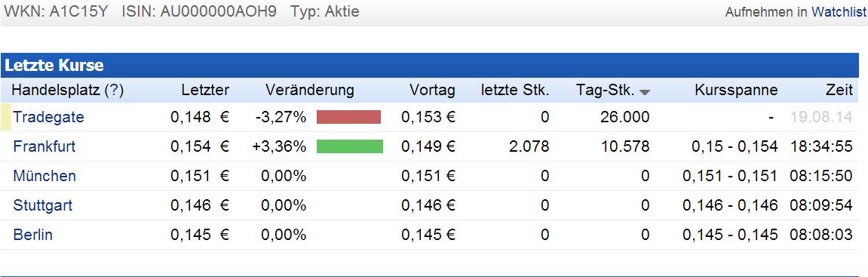Sort by the Zeit column header
This screenshot has width=868, height=277.
(x=839, y=91)
